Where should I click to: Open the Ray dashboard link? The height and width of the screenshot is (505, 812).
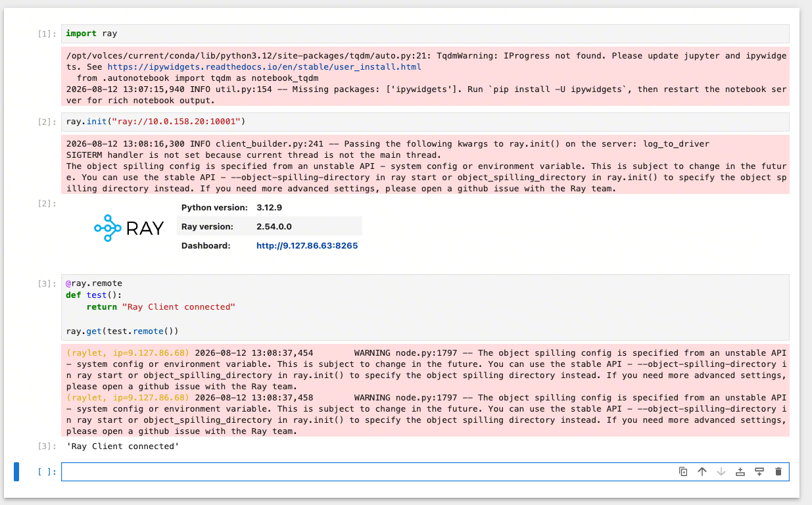click(x=307, y=245)
